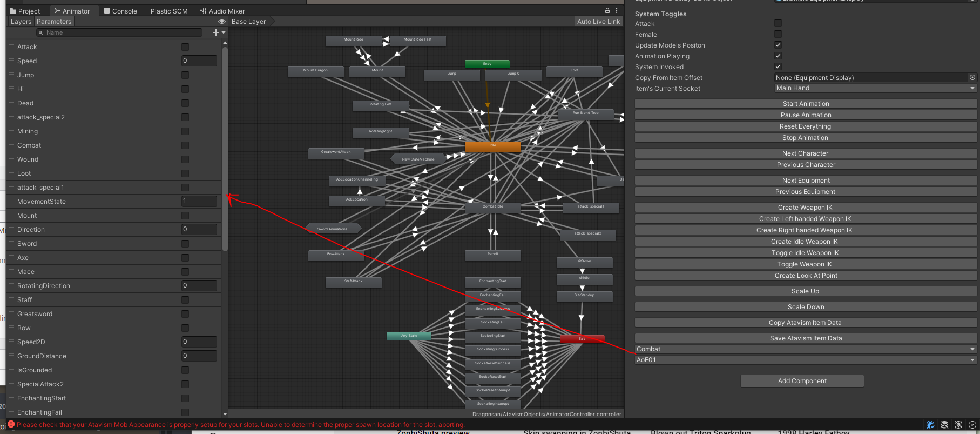
Task: Uncheck the Animation Playing checkbox
Action: pos(778,56)
